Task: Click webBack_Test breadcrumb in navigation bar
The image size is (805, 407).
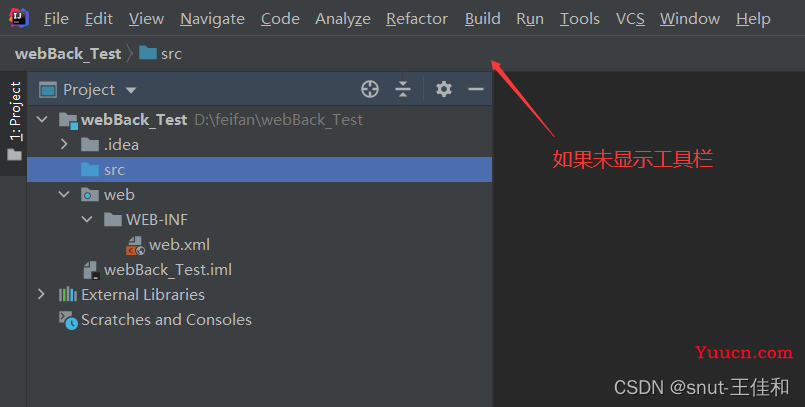Action: [68, 53]
